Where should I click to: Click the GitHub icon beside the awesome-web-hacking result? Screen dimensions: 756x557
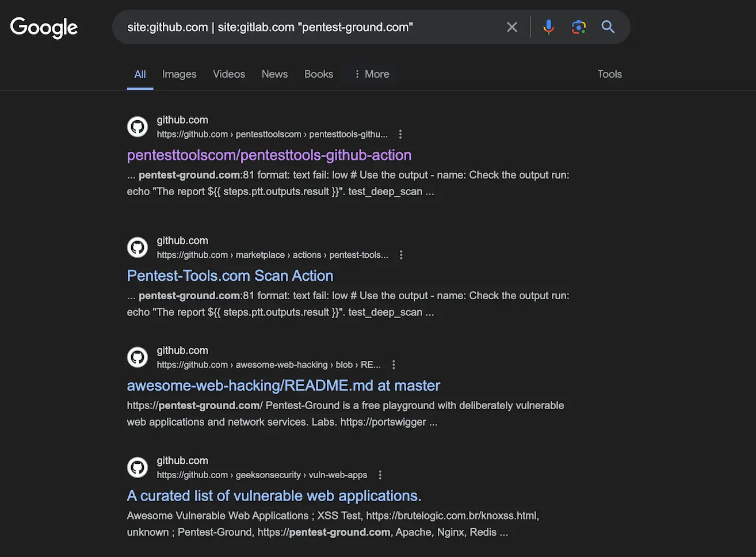coord(137,357)
